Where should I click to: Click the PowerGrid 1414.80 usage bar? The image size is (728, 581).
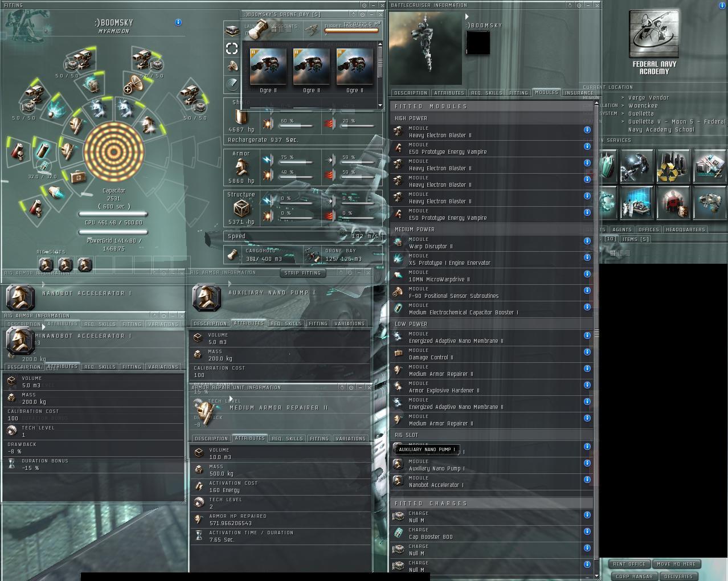[113, 232]
